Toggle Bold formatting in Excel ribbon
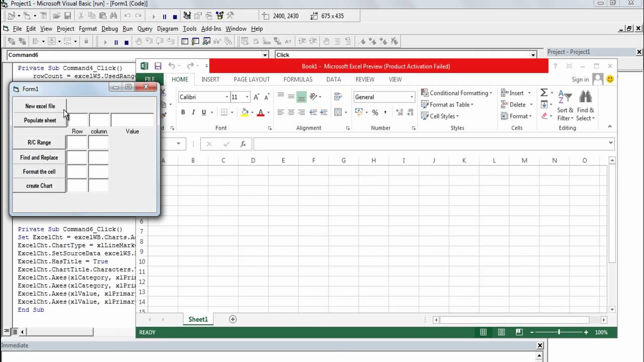644x362 pixels. (183, 112)
